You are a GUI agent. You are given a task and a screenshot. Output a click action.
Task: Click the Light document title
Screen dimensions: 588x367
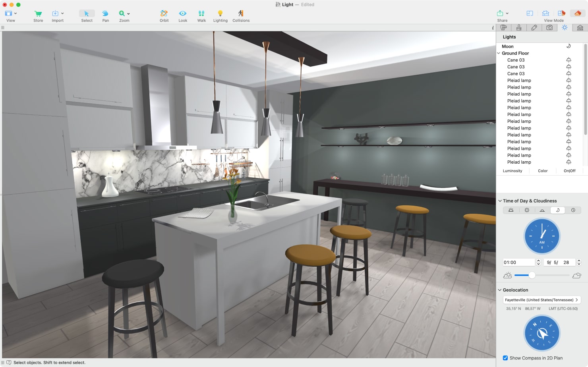[288, 4]
